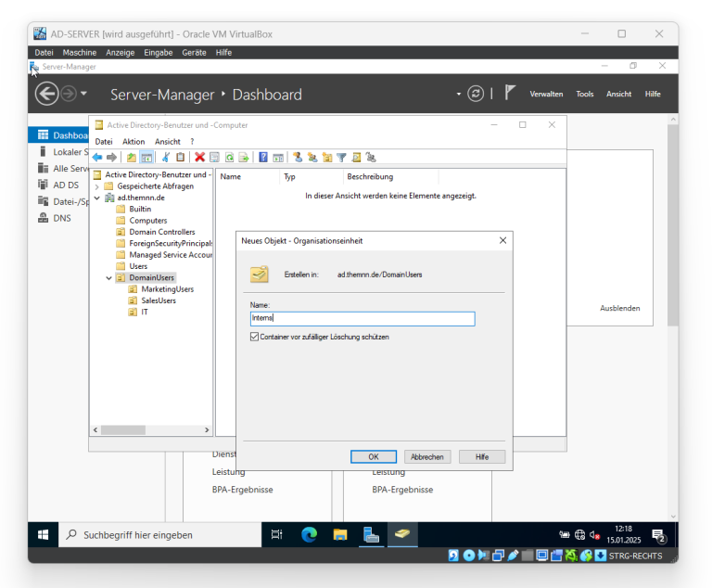Open the Datei menu in Active Directory window

(x=104, y=142)
